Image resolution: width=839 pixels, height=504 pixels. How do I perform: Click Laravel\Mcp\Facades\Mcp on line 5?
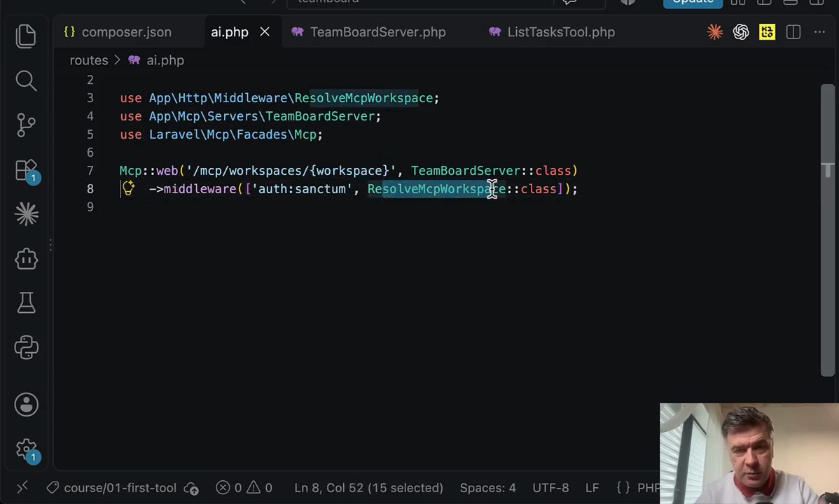click(x=233, y=134)
